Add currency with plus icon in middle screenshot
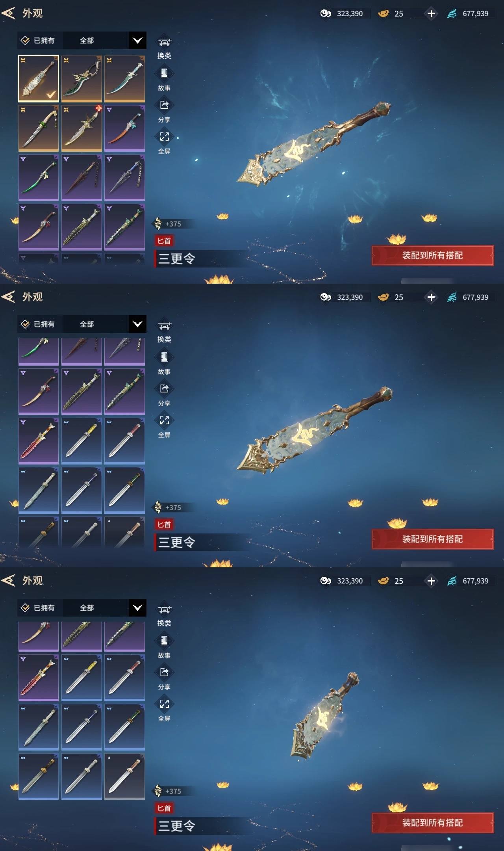Screen dimensions: 504x851 pyautogui.click(x=431, y=297)
